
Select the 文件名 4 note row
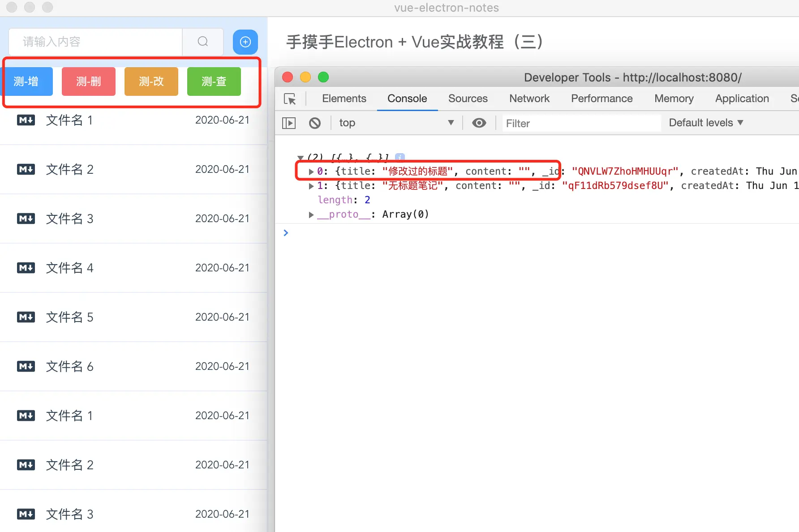tap(133, 268)
